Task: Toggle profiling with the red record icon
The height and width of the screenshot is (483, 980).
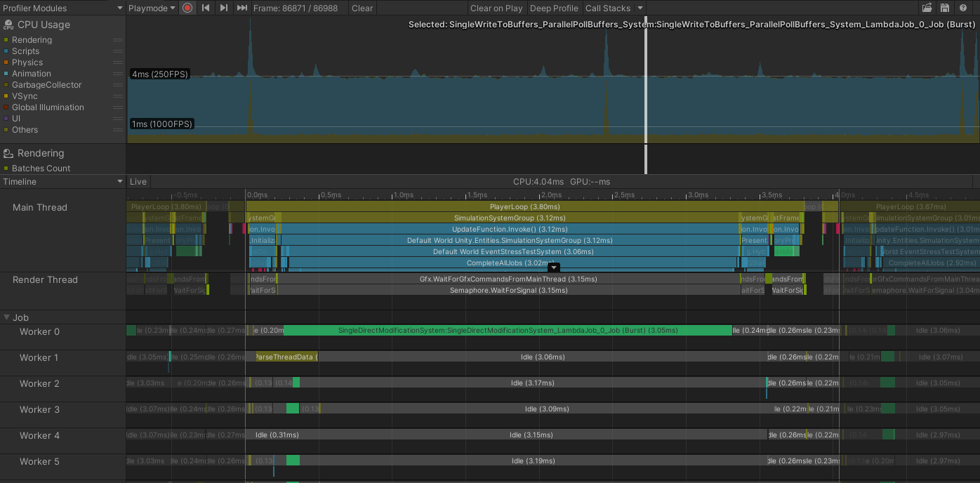Action: (187, 8)
